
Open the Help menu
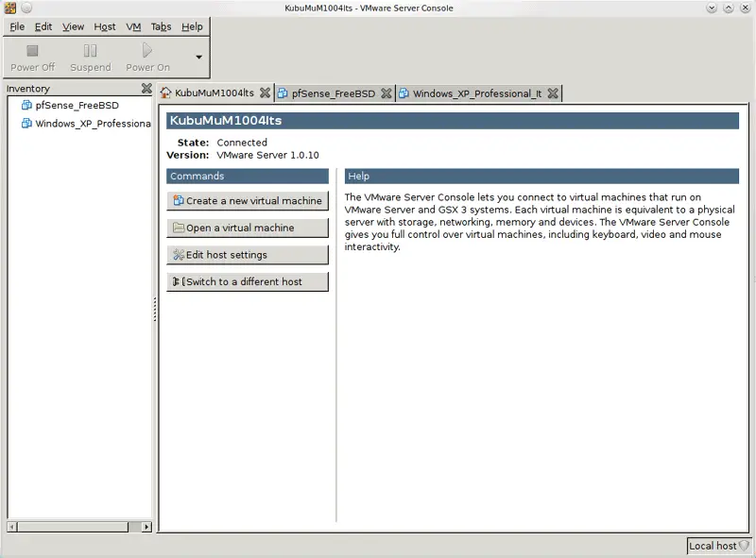tap(192, 27)
